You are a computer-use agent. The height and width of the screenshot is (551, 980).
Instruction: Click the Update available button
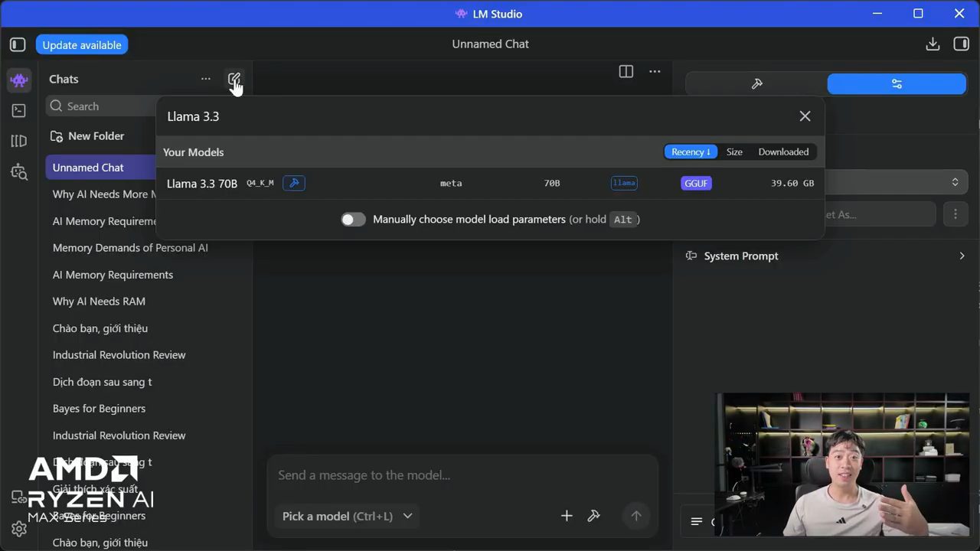(82, 45)
